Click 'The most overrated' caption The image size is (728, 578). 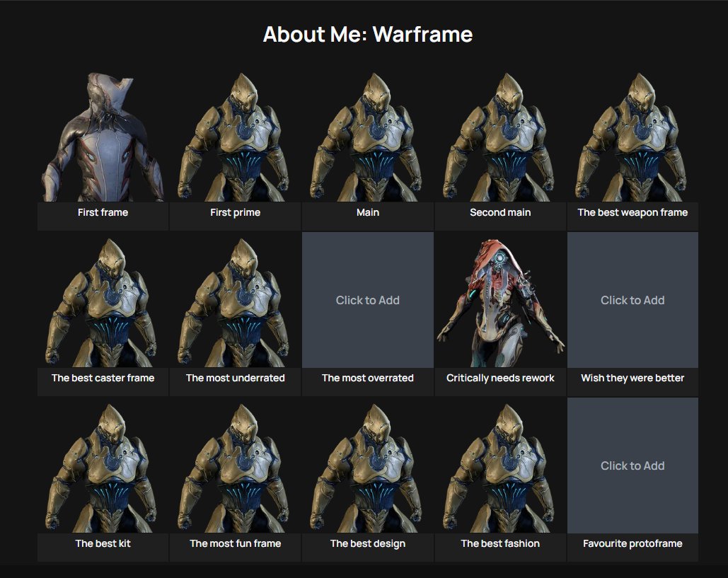pos(368,378)
